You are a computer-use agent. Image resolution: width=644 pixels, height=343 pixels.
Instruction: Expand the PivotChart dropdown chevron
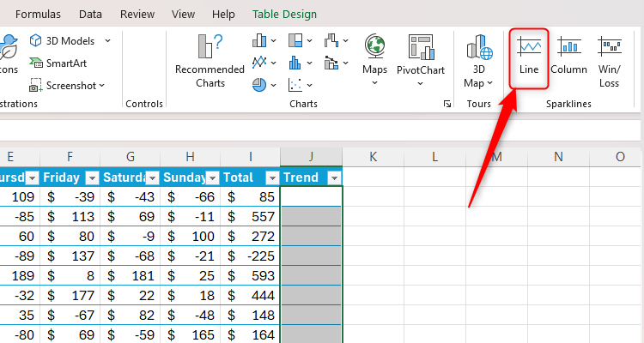[x=420, y=84]
